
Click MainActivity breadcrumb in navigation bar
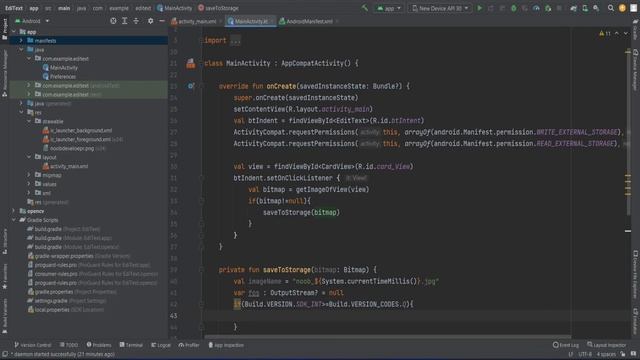(x=174, y=8)
